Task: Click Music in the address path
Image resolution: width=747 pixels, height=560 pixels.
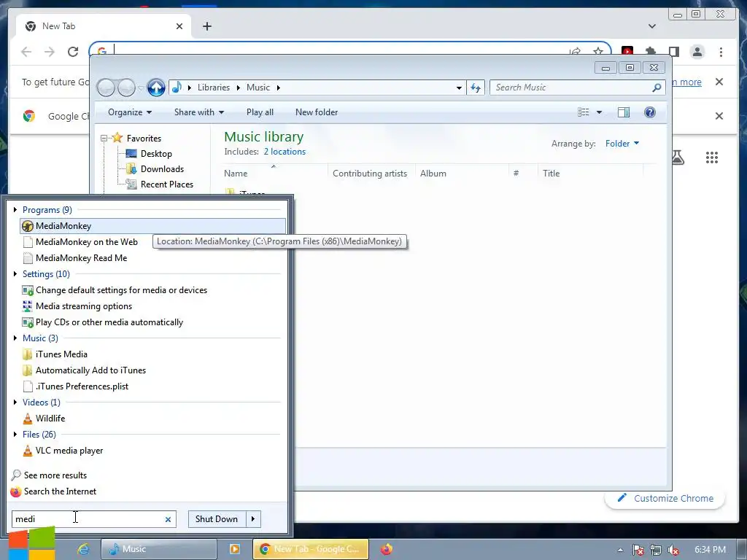Action: point(258,87)
